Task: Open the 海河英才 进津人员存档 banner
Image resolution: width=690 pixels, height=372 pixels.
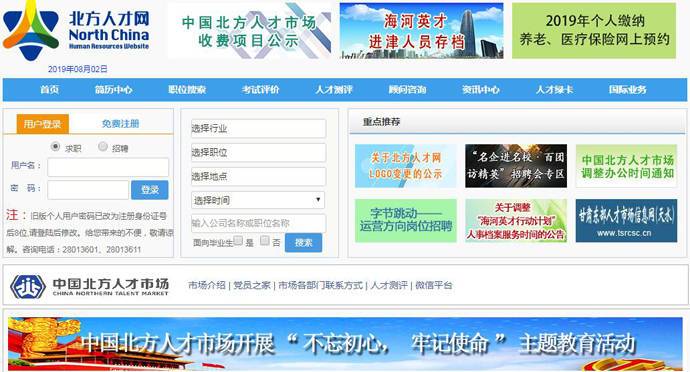Action: click(x=422, y=31)
